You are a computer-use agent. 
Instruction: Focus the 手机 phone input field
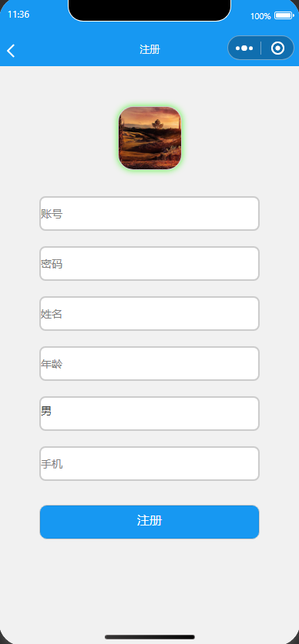coord(149,464)
